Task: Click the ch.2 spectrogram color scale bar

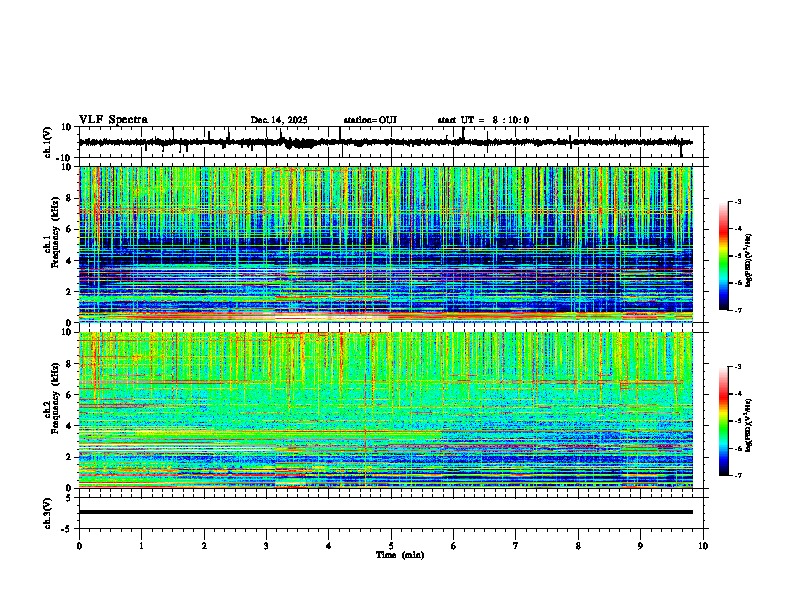Action: click(x=724, y=421)
